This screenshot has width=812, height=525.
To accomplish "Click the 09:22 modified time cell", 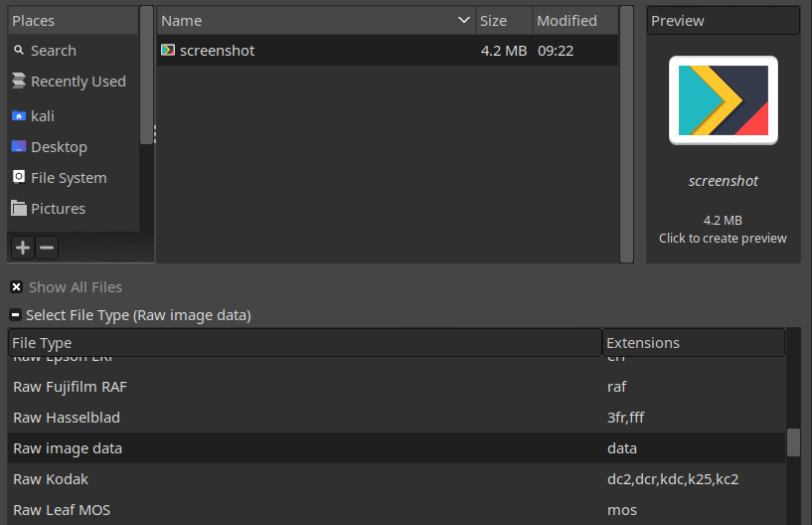I will [556, 51].
